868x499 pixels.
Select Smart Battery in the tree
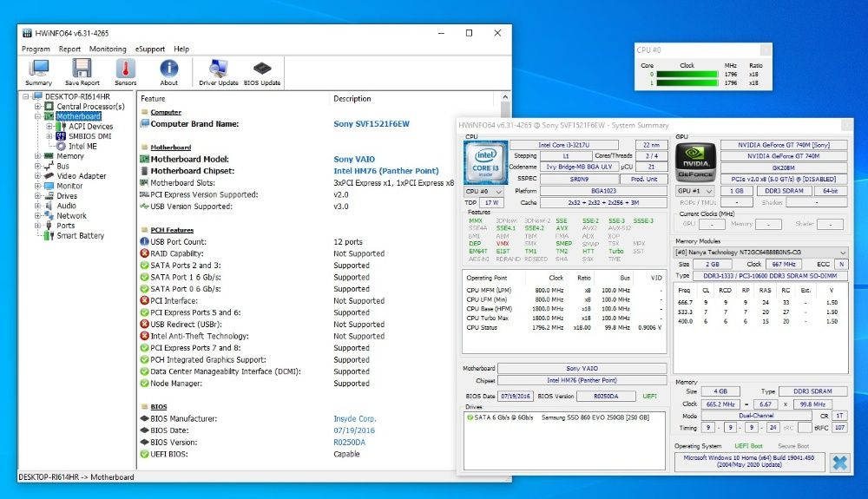(80, 236)
